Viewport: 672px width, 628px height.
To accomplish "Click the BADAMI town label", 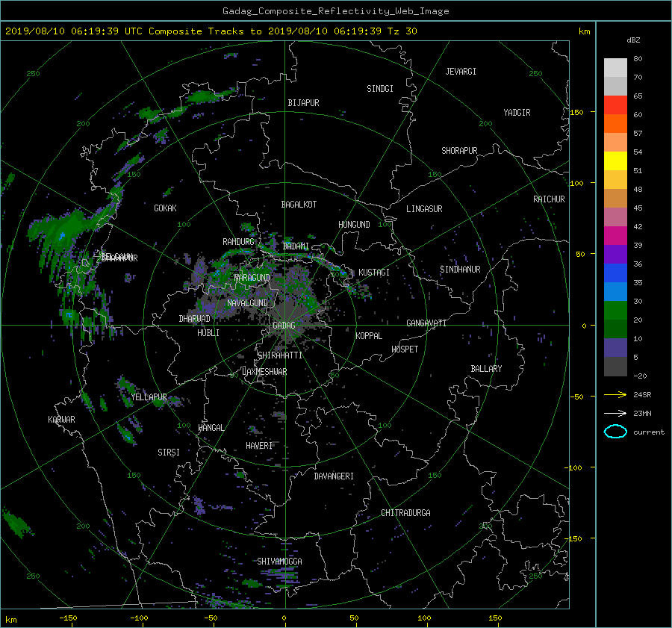I will [296, 246].
